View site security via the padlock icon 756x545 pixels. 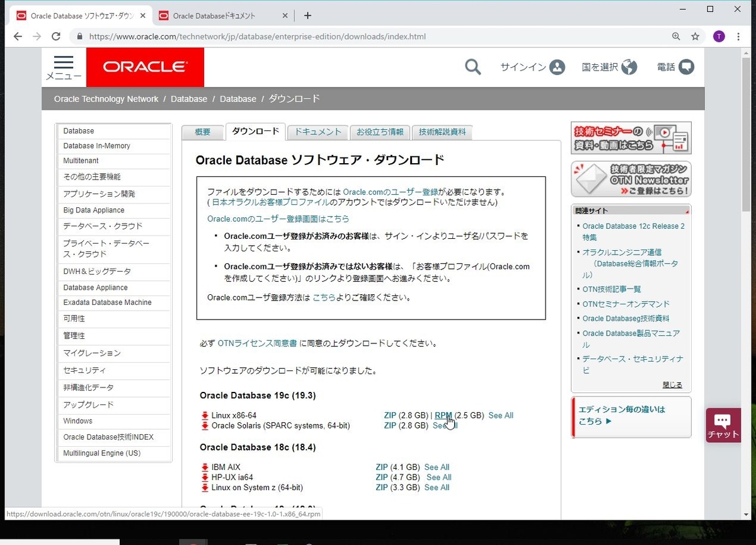(79, 36)
